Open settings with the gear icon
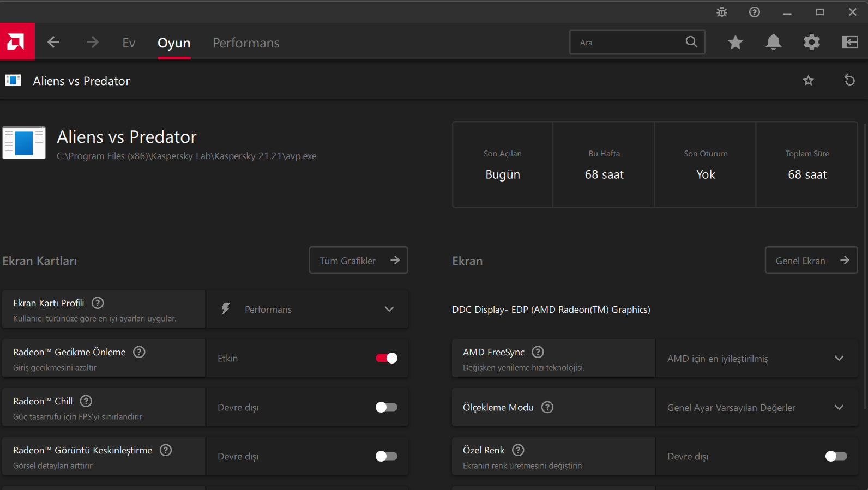868x490 pixels. [811, 42]
